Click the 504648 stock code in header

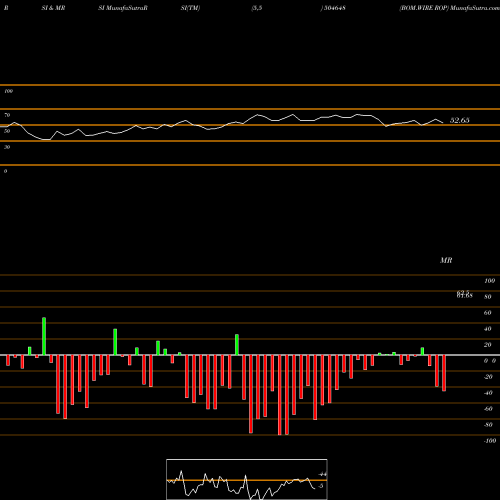334,8
